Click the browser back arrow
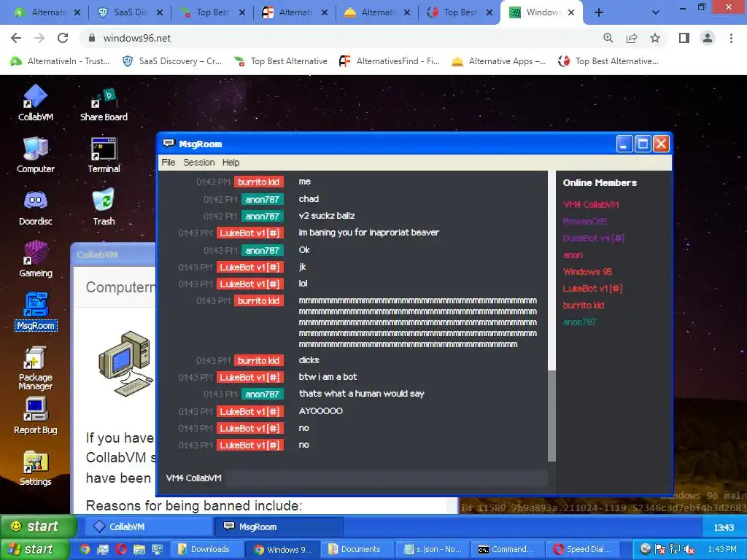Screen dimensions: 747x560 (16, 38)
